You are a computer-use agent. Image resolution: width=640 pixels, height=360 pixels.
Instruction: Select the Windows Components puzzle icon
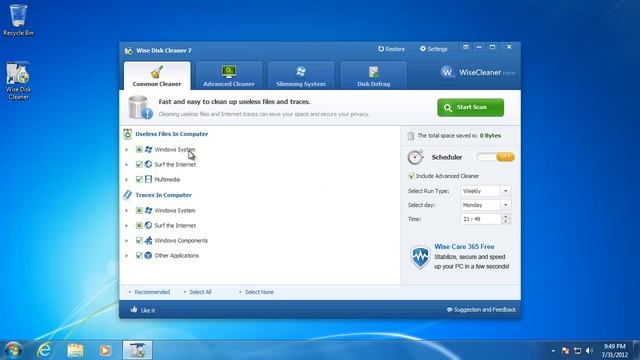(149, 241)
